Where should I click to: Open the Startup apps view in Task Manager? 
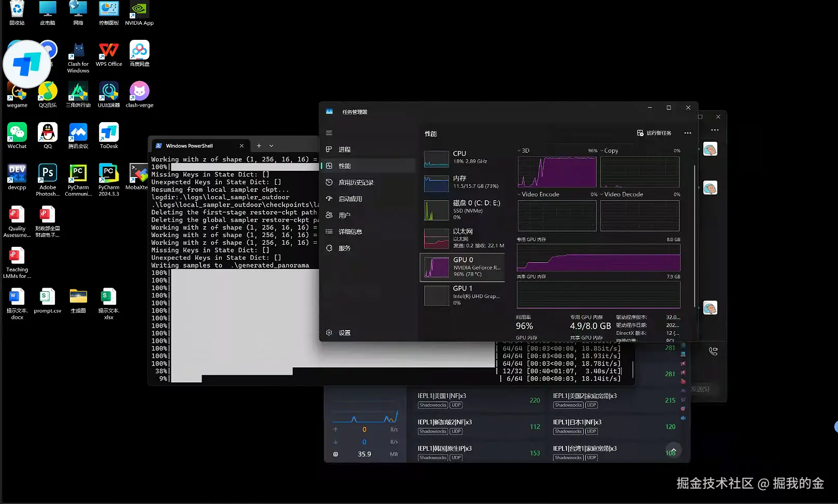[x=351, y=198]
